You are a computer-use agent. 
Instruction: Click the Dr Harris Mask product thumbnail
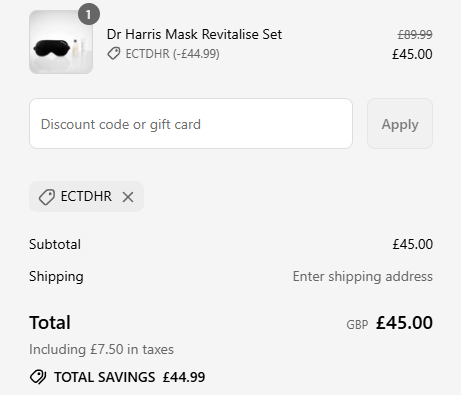61,42
